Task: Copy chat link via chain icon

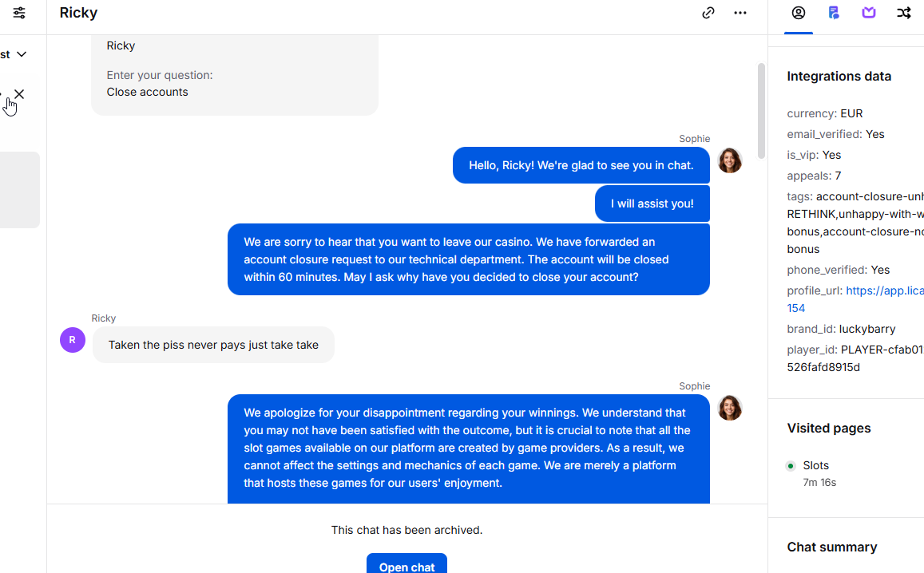Action: (x=708, y=13)
